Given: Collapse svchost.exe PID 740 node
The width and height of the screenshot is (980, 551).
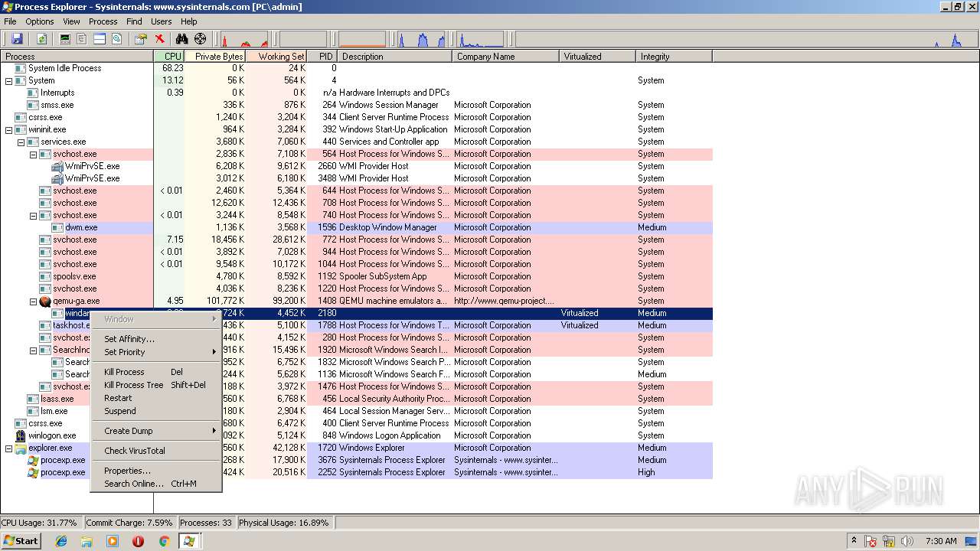Looking at the screenshot, I should [33, 215].
